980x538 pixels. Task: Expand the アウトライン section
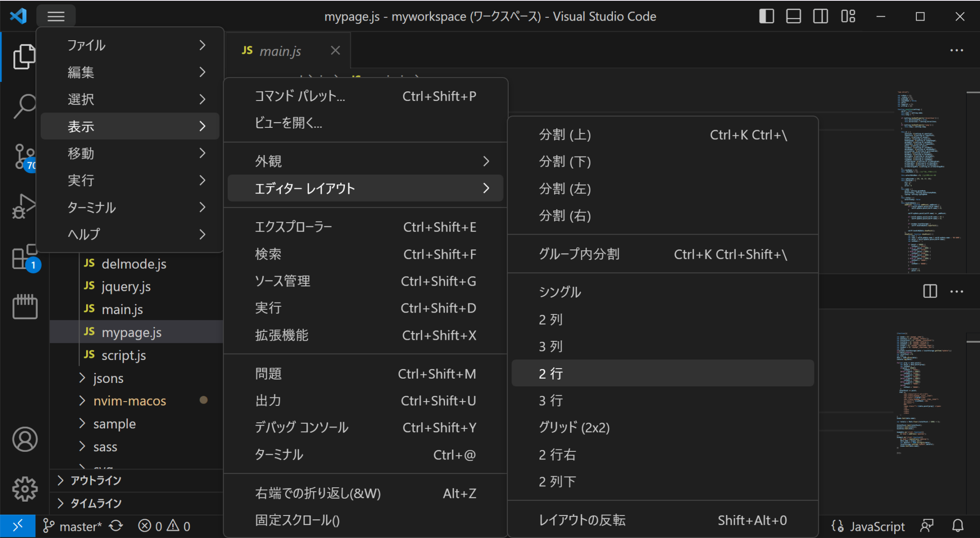click(x=96, y=480)
